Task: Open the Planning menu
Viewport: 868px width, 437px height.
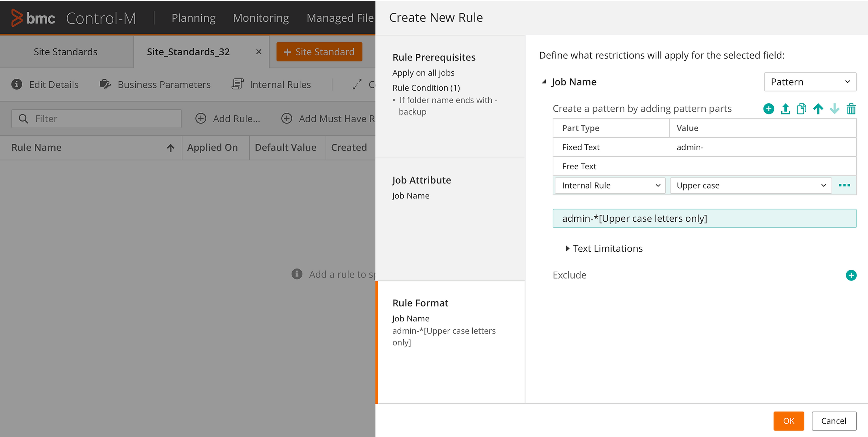Action: pos(193,18)
